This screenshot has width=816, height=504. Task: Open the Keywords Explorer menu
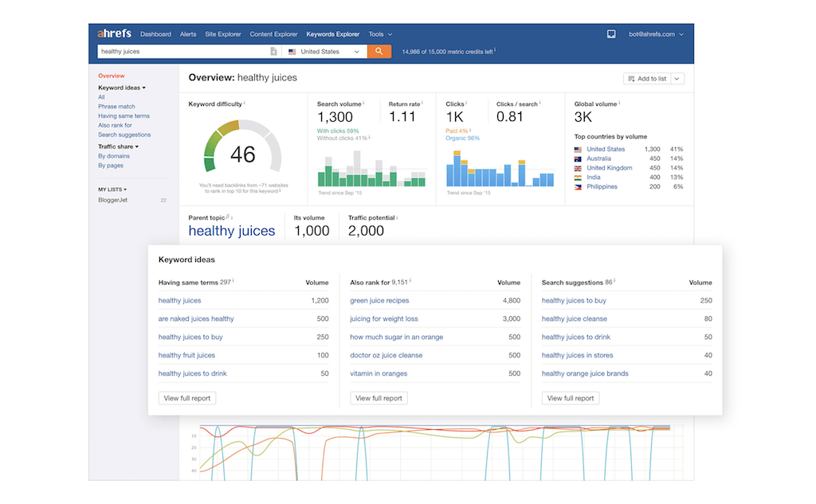333,33
